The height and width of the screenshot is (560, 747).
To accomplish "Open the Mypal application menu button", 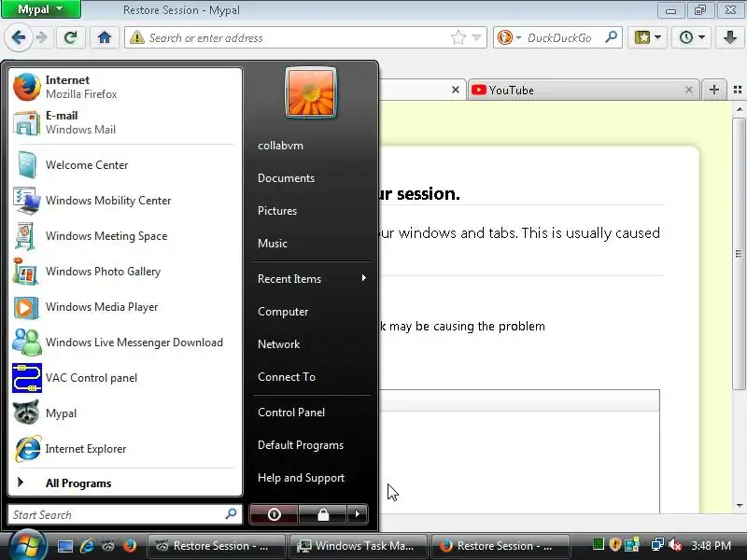I will tap(41, 9).
